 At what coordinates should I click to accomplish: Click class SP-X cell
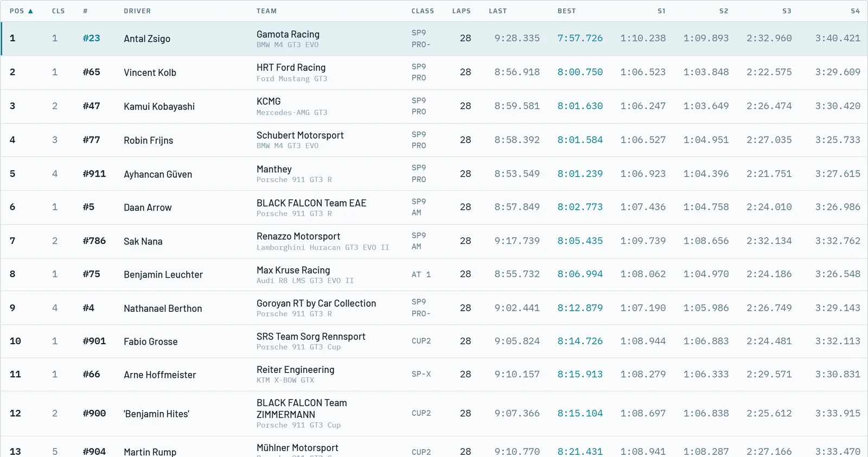(421, 374)
